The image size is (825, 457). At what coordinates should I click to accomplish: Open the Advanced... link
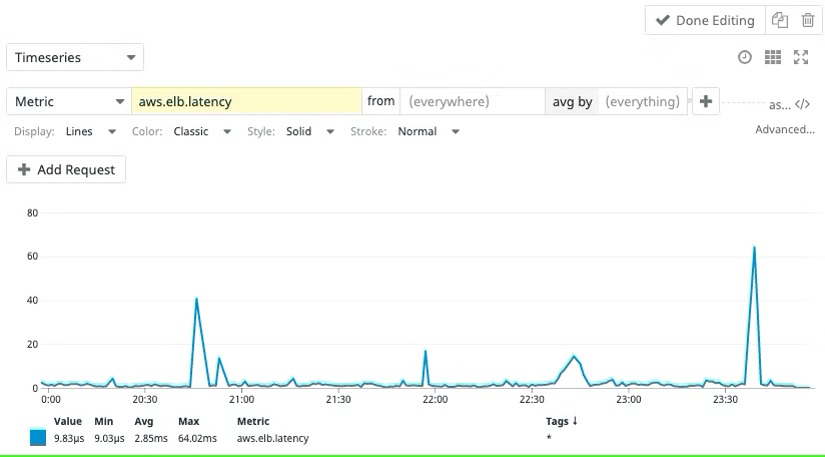point(784,130)
